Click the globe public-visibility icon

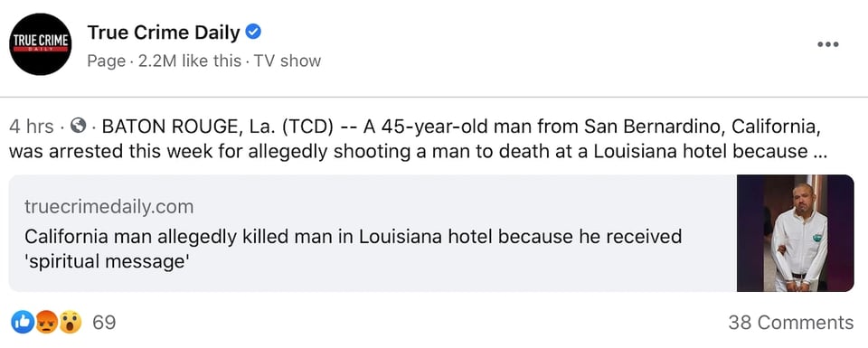point(80,127)
